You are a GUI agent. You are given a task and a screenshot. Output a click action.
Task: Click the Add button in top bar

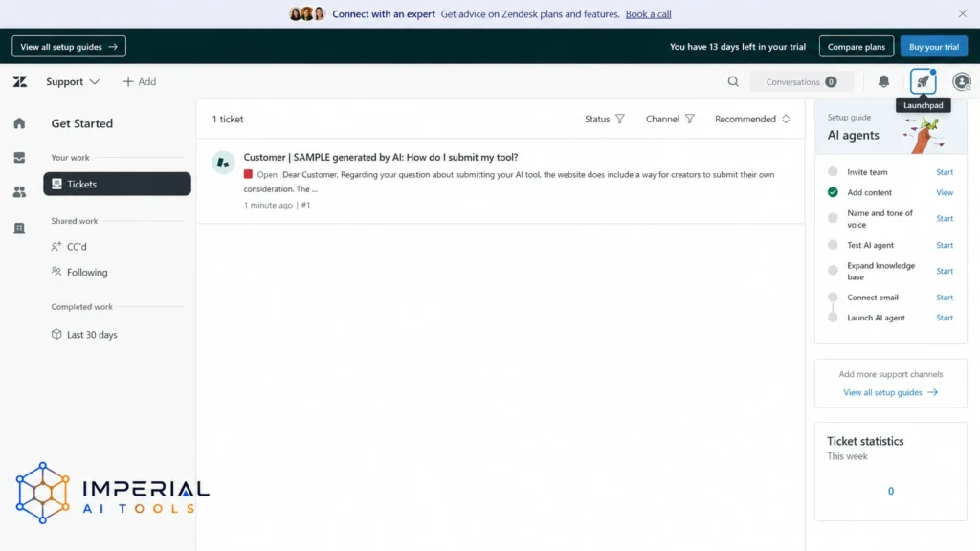[x=140, y=82]
